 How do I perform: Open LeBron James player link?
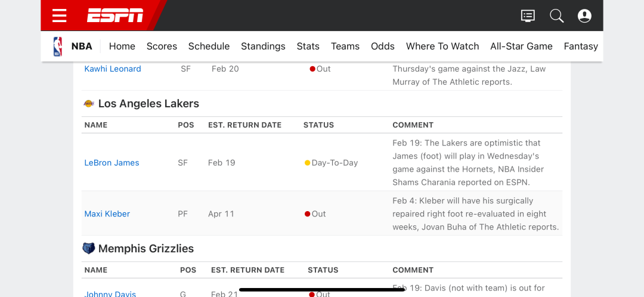[x=112, y=163]
